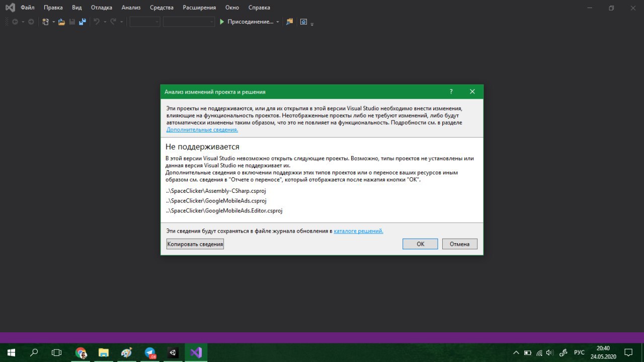Click the Visual Studio logo icon
Image resolution: width=644 pixels, height=362 pixels.
coord(10,8)
